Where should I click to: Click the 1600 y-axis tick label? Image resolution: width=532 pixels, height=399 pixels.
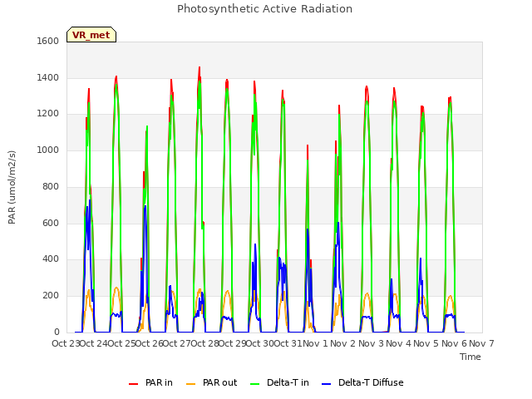pos(48,41)
